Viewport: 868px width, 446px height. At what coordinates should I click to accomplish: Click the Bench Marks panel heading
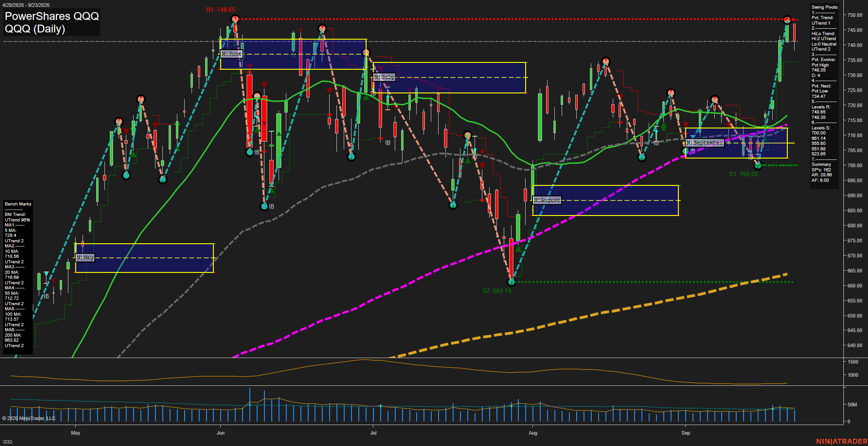18,204
